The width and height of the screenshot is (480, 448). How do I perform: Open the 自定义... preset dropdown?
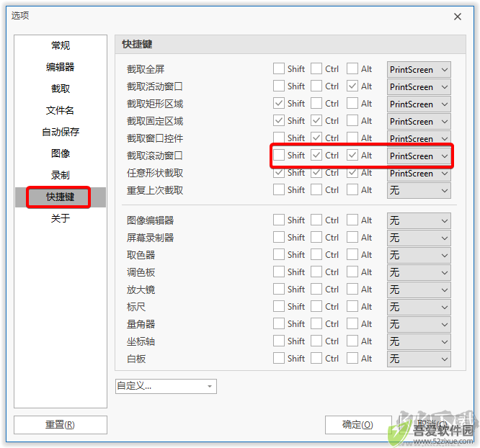pyautogui.click(x=166, y=386)
